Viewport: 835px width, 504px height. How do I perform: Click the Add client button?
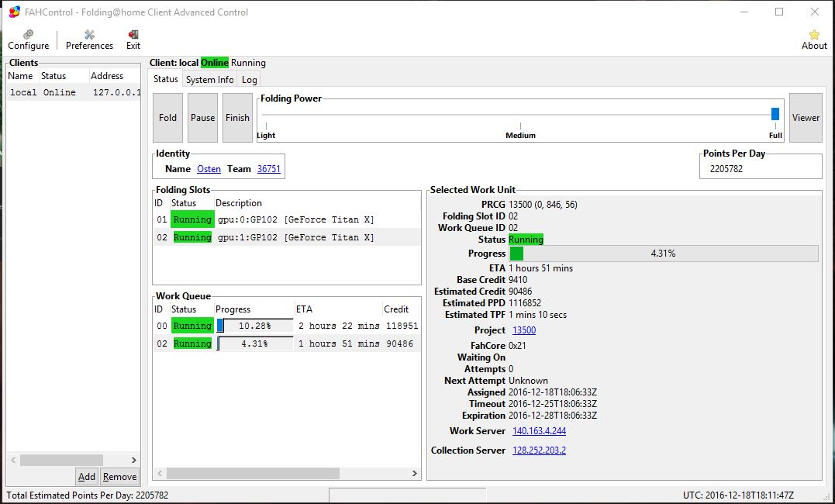coord(86,476)
